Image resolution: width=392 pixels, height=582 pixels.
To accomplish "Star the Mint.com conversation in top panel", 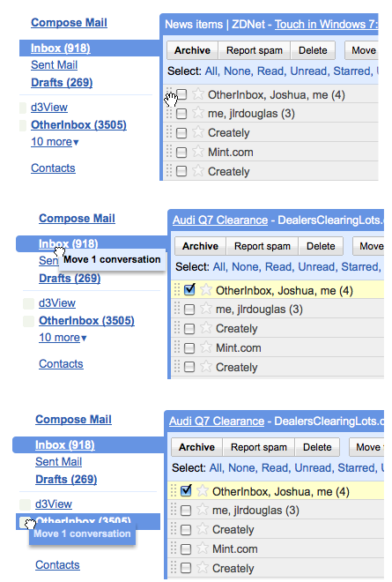I will (x=198, y=152).
